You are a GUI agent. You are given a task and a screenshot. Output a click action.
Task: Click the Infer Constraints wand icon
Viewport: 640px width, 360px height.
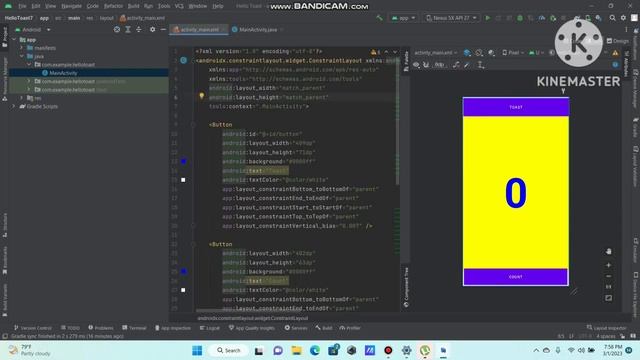(x=467, y=65)
